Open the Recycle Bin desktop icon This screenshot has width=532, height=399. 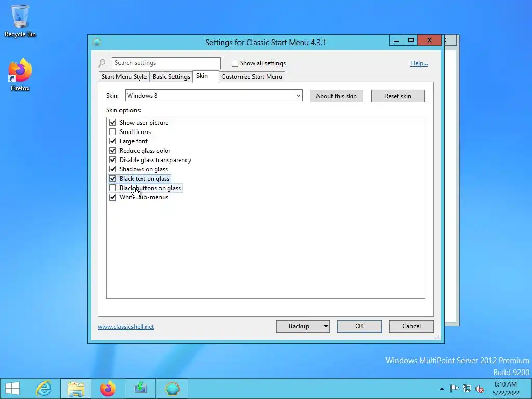coord(20,21)
